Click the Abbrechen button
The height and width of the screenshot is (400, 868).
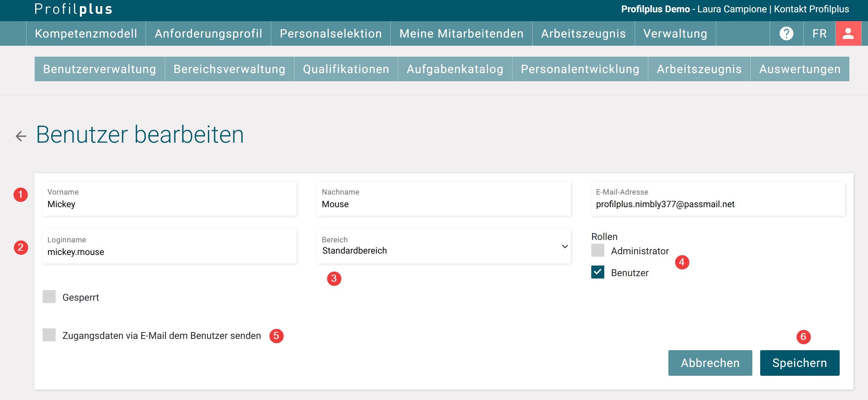[x=710, y=363]
